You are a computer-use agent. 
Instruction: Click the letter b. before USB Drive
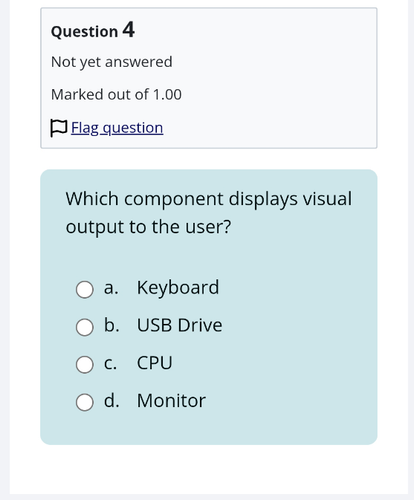[x=112, y=325]
